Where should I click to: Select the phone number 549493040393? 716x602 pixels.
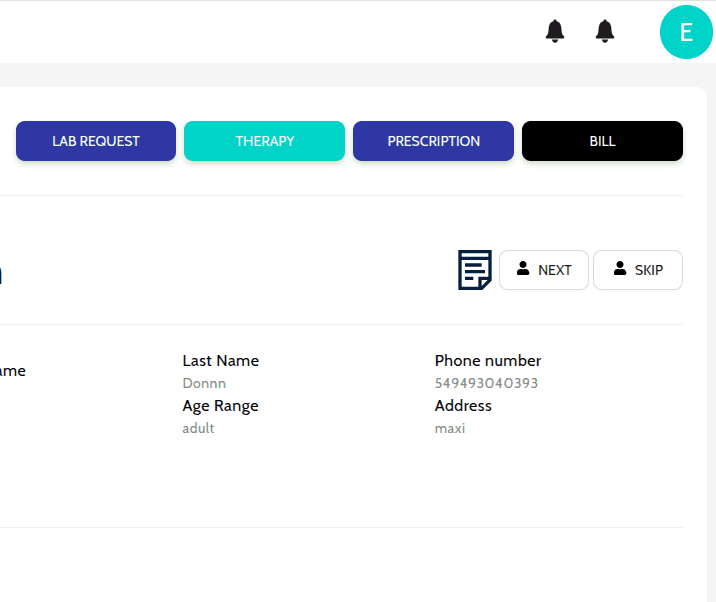[486, 383]
